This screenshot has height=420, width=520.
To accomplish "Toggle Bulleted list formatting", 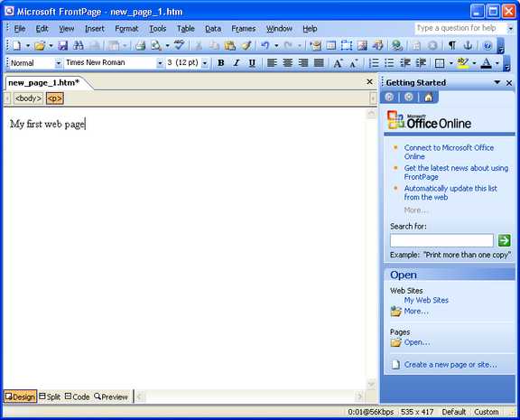I will coord(389,62).
